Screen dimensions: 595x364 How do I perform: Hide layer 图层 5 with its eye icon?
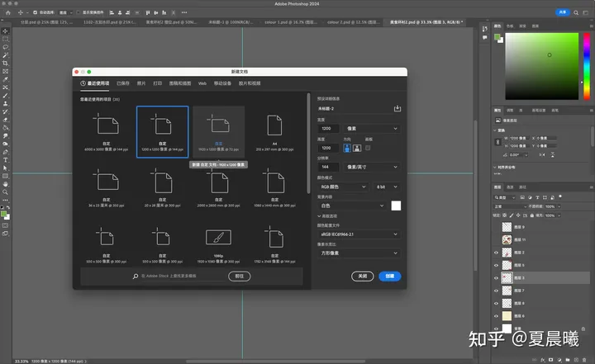496,265
